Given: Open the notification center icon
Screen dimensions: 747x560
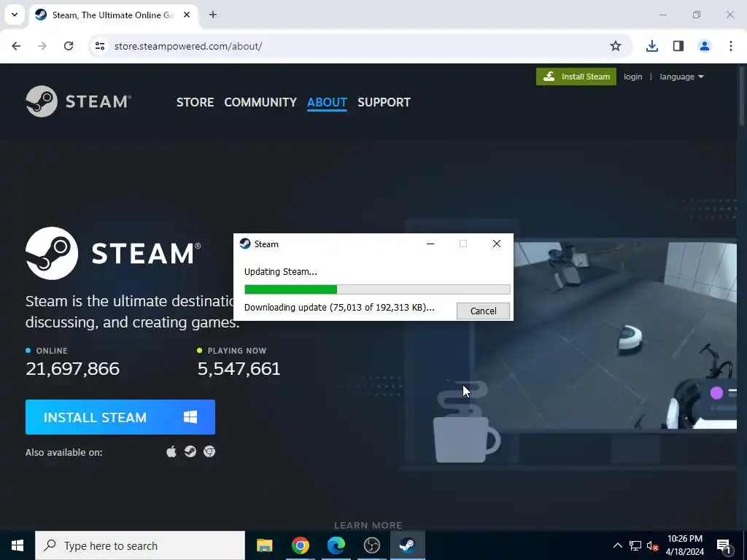Looking at the screenshot, I should 724,545.
